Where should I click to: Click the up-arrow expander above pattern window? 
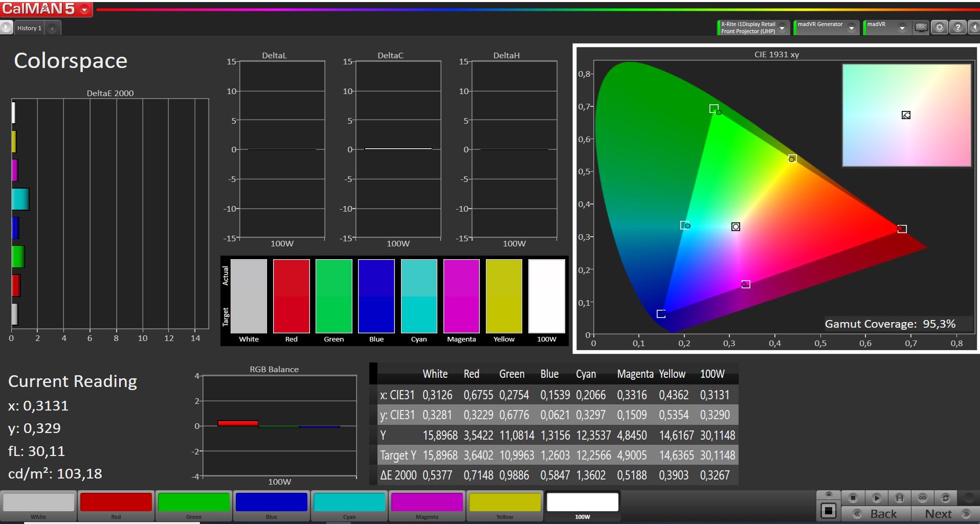(829, 494)
